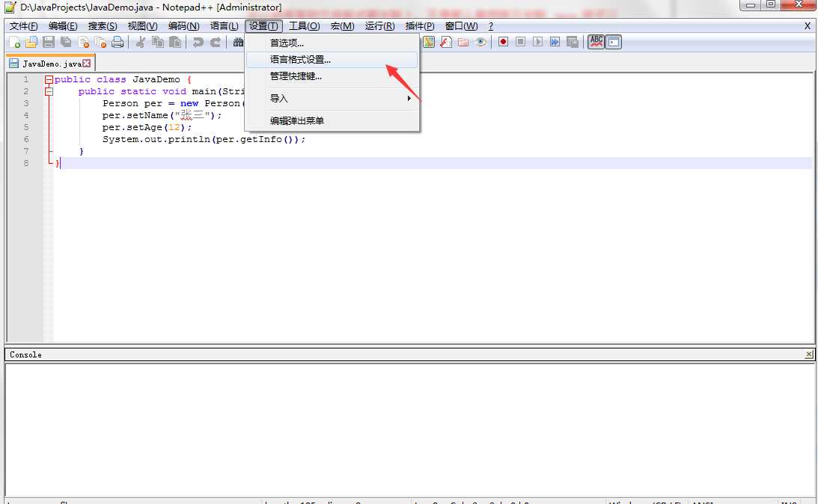Open the 宏(M) menu
Screen dimensions: 818x504
pyautogui.click(x=342, y=26)
